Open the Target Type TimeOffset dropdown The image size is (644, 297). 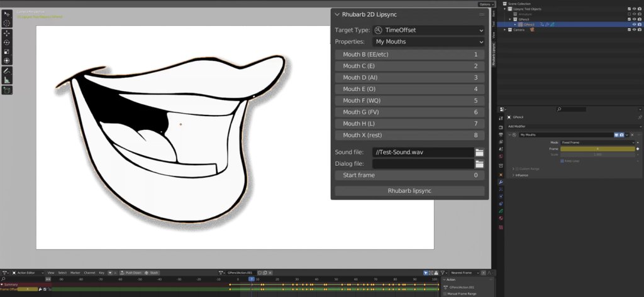[x=428, y=30]
